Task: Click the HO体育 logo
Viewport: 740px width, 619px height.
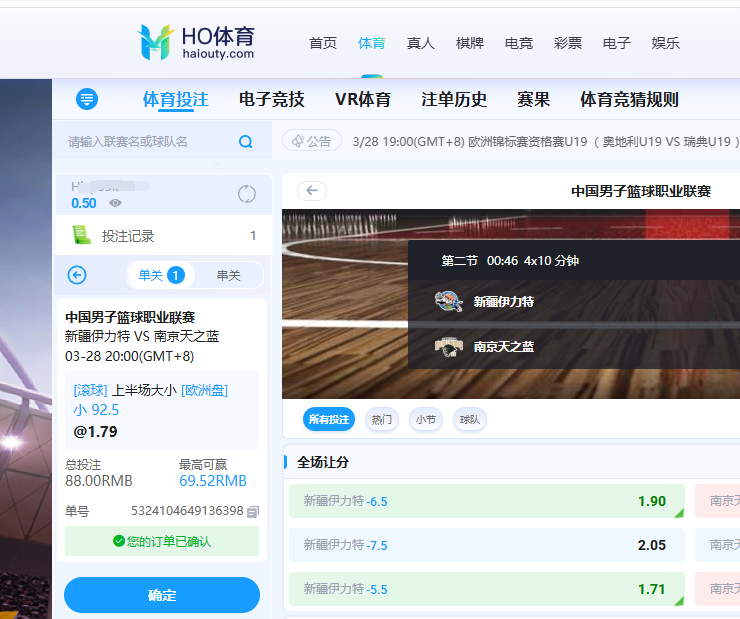Action: click(x=196, y=43)
